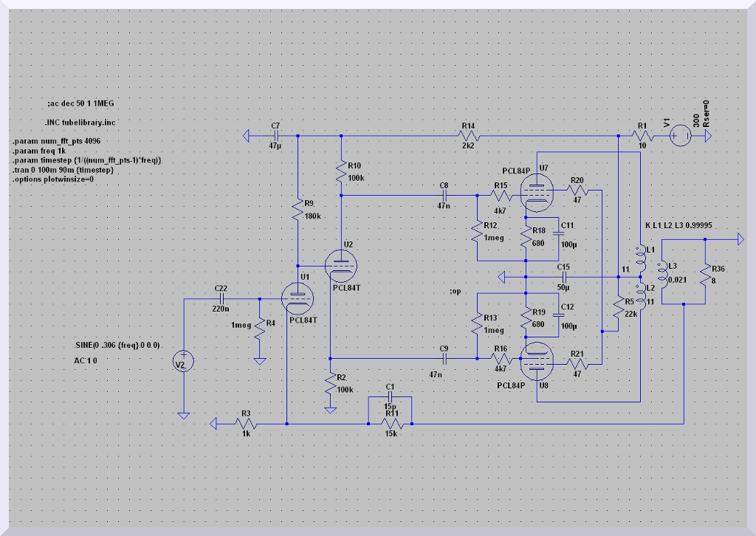Click the R14 2k2 resistor
756x536 pixels.
[x=469, y=136]
